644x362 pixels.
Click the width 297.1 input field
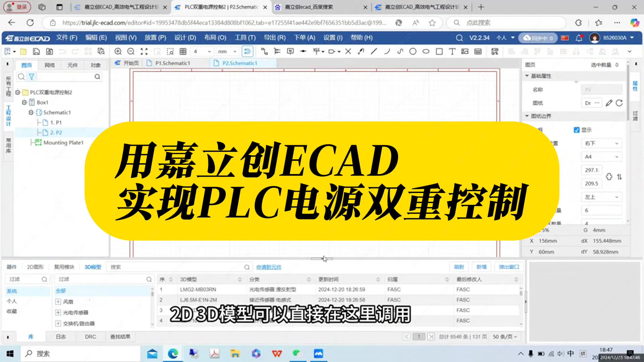point(592,170)
